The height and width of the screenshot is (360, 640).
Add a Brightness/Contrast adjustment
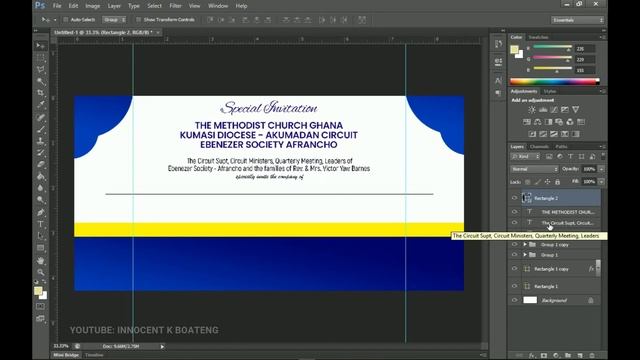pyautogui.click(x=532, y=110)
